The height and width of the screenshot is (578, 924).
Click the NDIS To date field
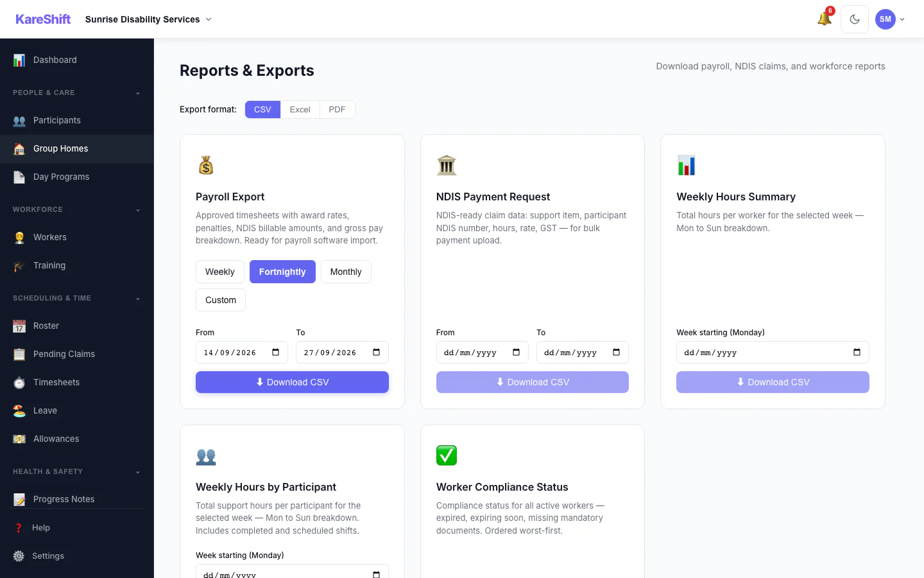583,352
